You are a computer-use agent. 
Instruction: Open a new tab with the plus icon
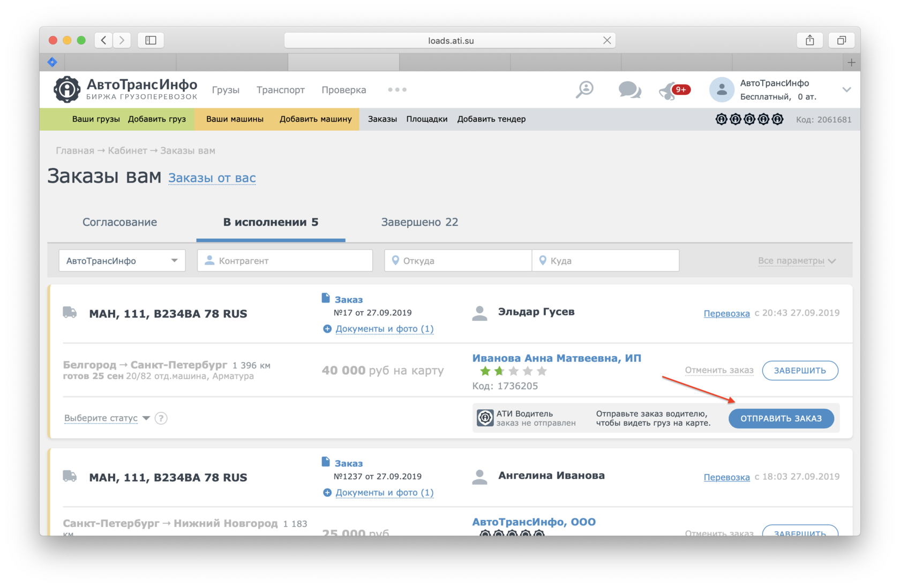tap(851, 63)
